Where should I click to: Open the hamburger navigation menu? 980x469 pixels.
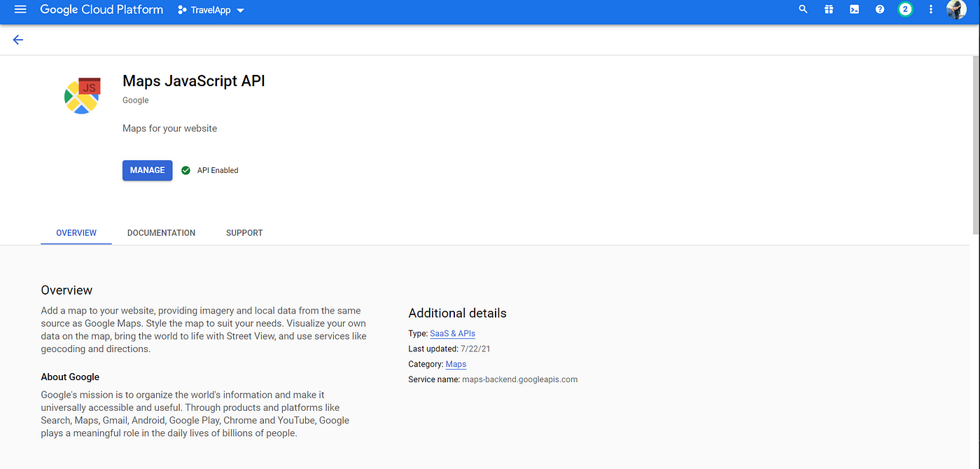pyautogui.click(x=20, y=10)
